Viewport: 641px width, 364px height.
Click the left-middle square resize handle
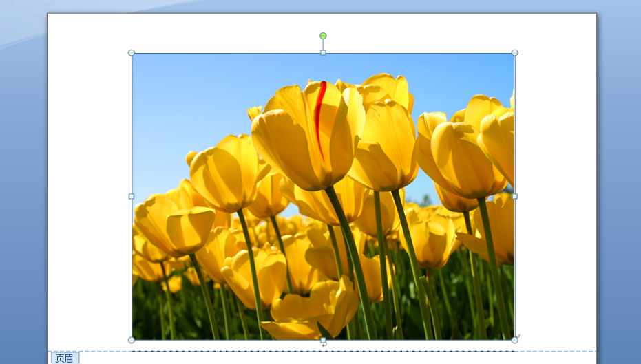132,196
